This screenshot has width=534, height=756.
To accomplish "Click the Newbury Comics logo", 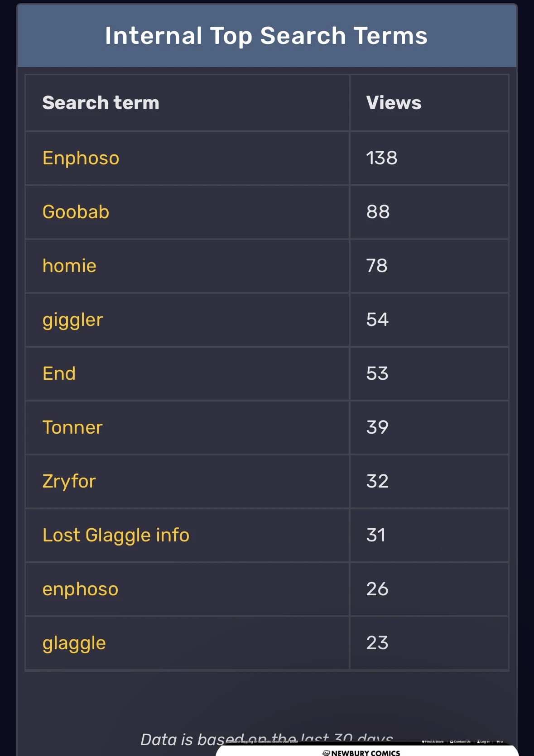I will point(361,752).
